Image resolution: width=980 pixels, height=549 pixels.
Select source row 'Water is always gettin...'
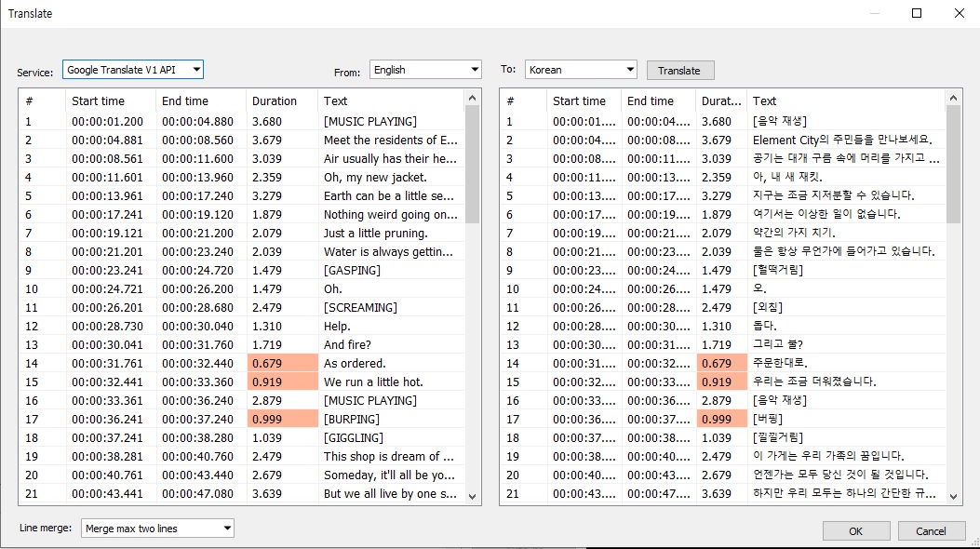pyautogui.click(x=242, y=252)
